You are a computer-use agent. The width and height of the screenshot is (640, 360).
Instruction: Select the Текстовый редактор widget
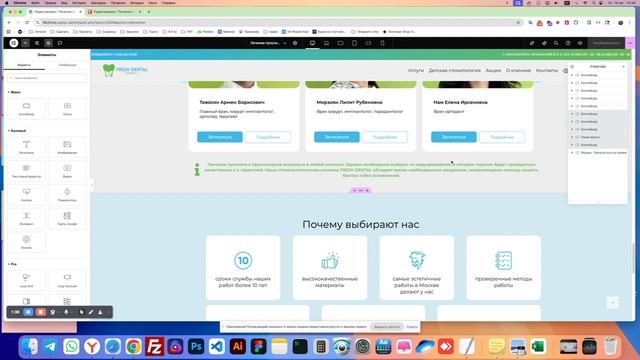[x=26, y=171]
